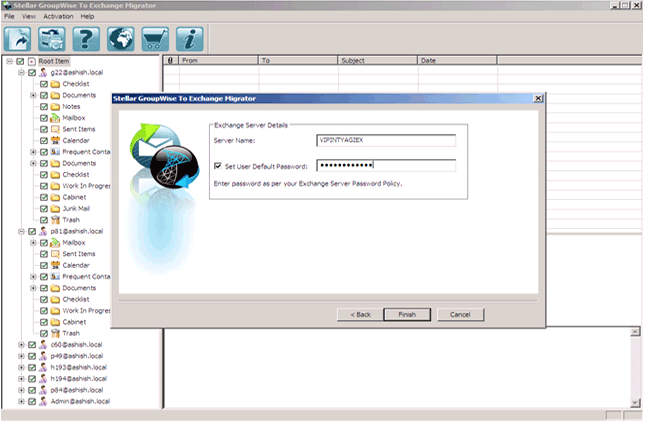This screenshot has width=645, height=421.
Task: Uncheck p49@ashish.local checkbox
Action: pyautogui.click(x=32, y=356)
